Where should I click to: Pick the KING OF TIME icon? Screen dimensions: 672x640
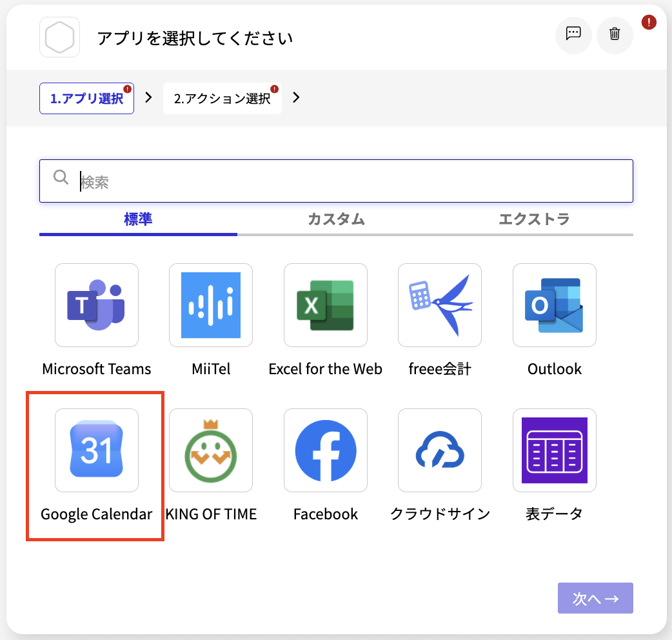point(211,450)
